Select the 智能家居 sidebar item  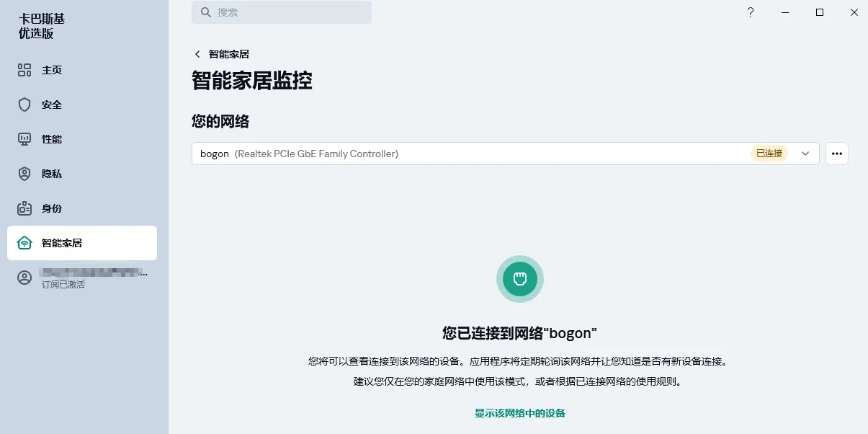(82, 243)
